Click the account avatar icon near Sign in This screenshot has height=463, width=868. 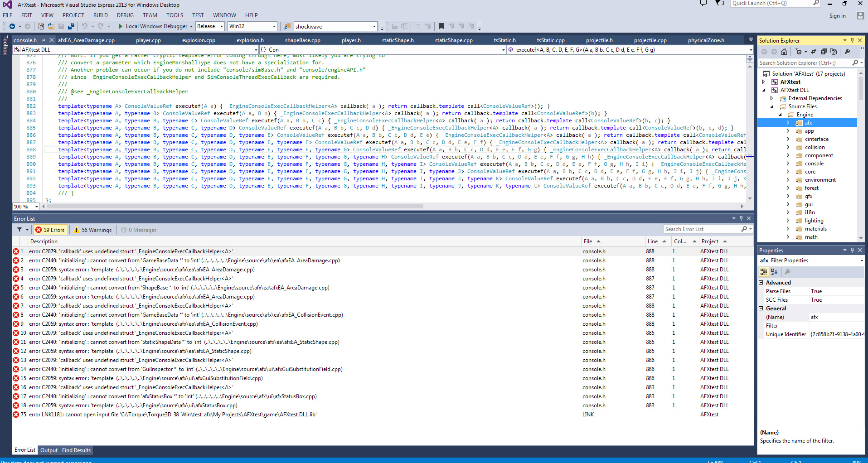[860, 15]
